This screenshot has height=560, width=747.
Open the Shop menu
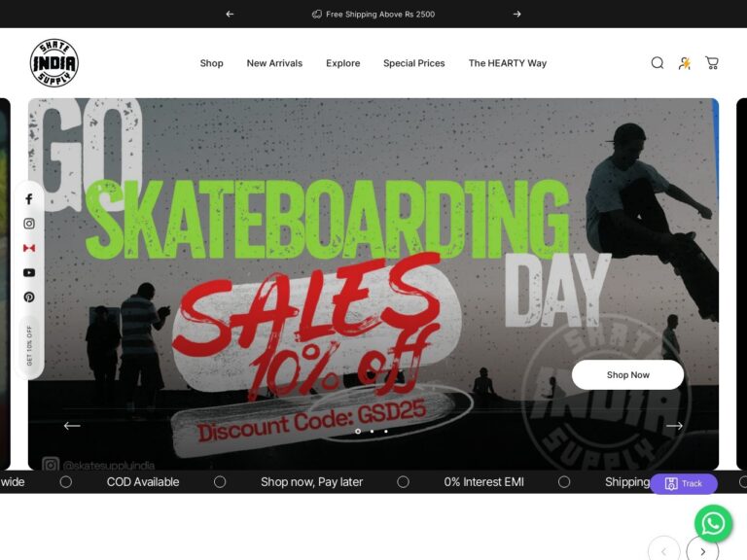point(211,63)
